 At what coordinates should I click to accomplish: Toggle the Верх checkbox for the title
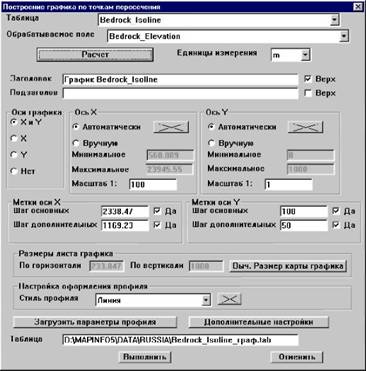coord(308,79)
